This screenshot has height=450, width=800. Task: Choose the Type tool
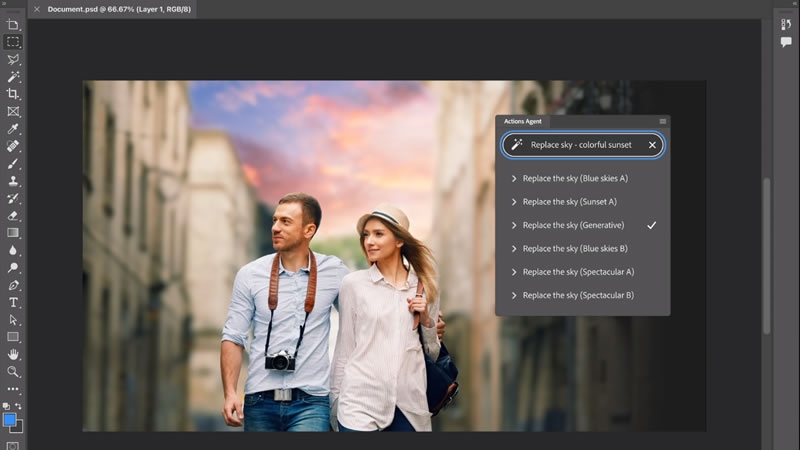[x=13, y=302]
